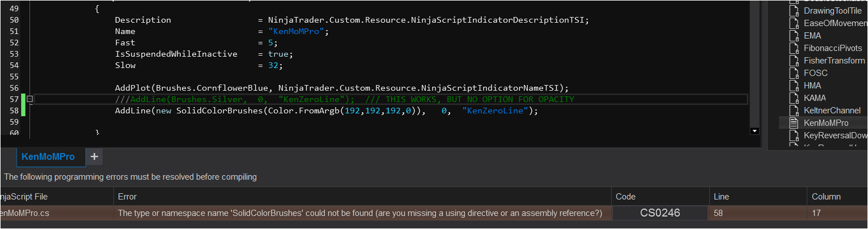Click line number 52 in the gutter

pyautogui.click(x=14, y=43)
